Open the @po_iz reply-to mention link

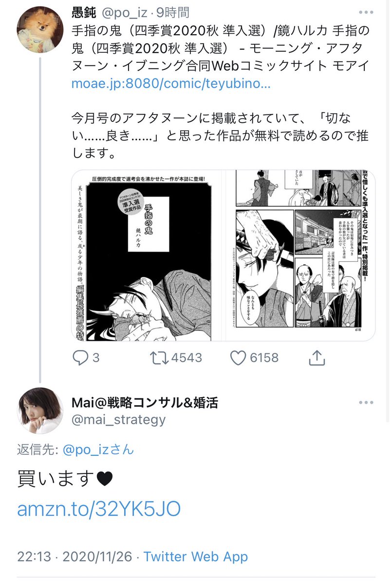99,449
